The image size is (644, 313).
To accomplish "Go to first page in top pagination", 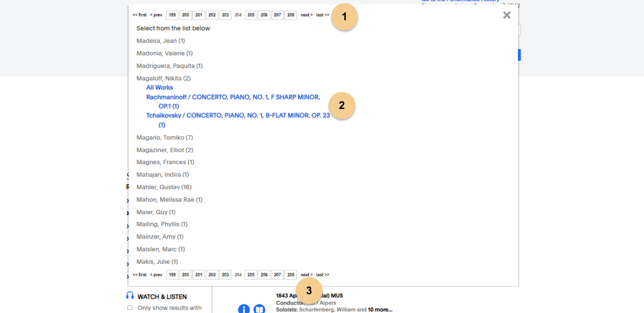I will [x=140, y=15].
